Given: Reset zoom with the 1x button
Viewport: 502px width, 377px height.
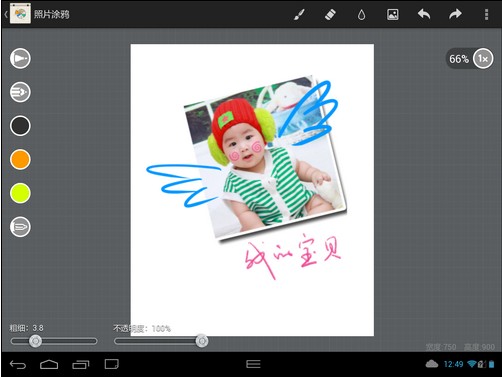Looking at the screenshot, I should coord(483,59).
